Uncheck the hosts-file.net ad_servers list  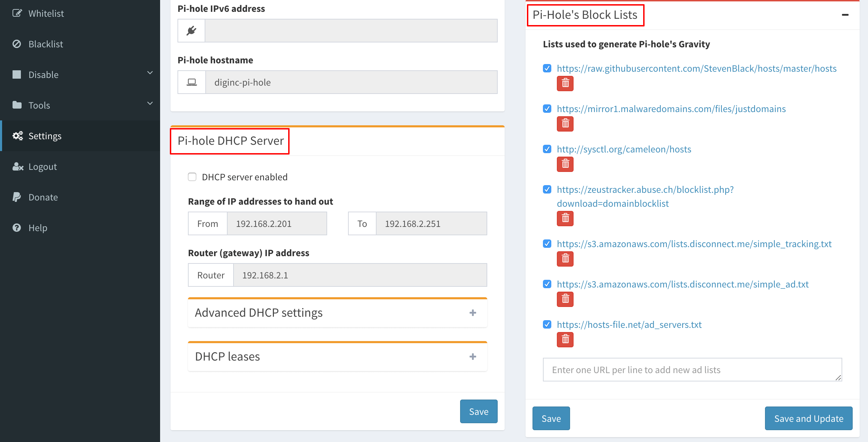coord(547,324)
